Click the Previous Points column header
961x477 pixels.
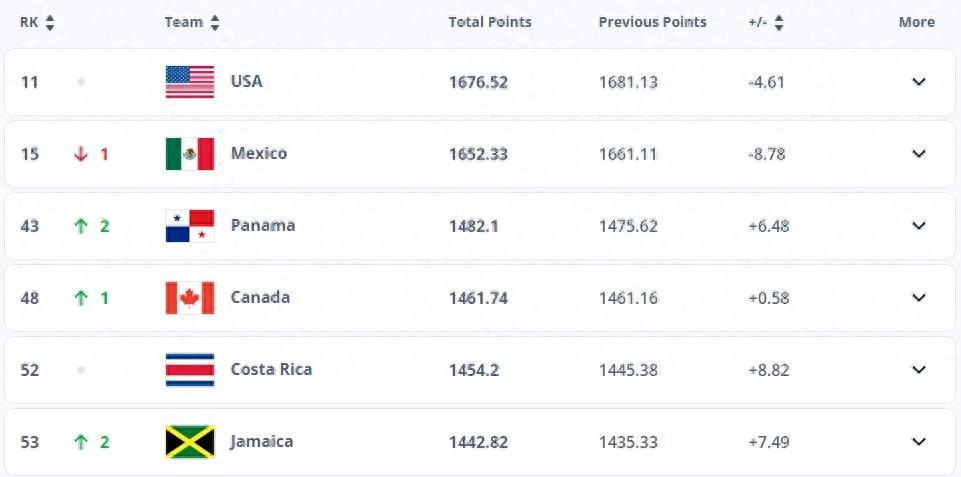[652, 22]
